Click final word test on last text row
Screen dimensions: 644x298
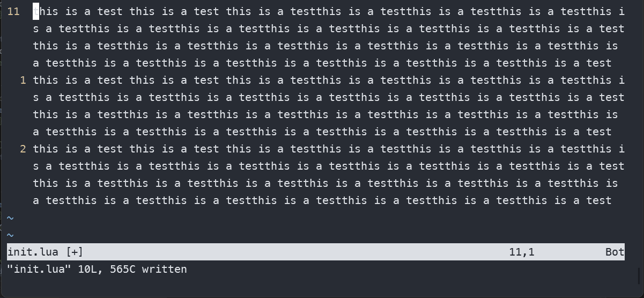click(599, 201)
